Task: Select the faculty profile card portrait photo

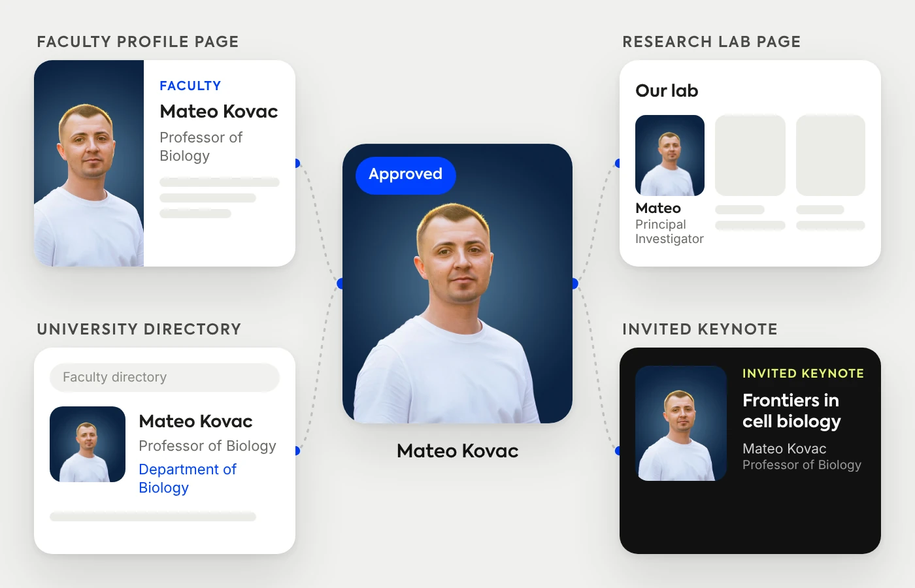Action: pyautogui.click(x=89, y=163)
